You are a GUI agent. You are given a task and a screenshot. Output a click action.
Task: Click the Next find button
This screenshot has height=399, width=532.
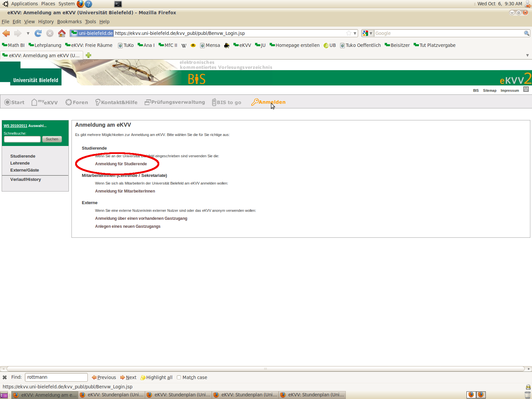point(128,377)
